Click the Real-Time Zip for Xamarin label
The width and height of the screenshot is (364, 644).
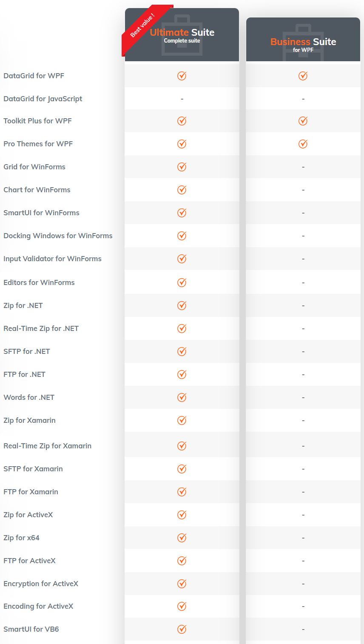(x=48, y=446)
